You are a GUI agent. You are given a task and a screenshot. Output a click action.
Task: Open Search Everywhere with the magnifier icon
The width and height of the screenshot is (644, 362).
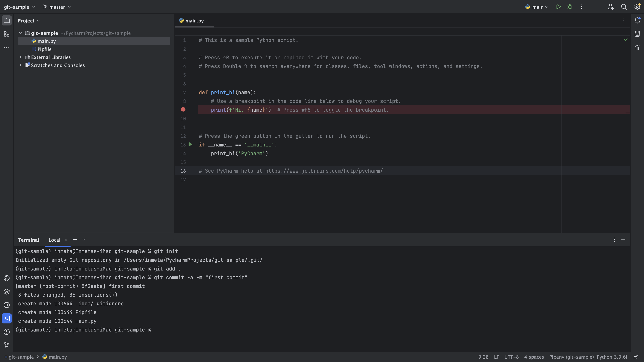click(624, 7)
